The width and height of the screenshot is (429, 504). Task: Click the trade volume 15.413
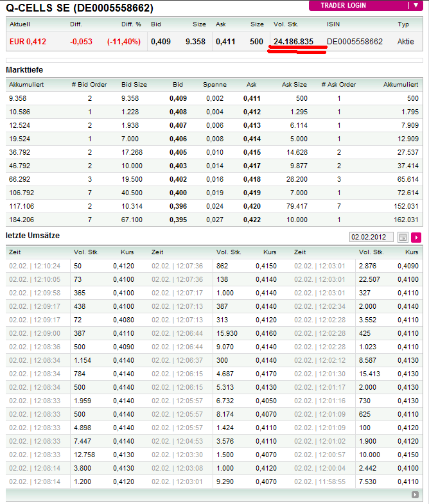369,374
